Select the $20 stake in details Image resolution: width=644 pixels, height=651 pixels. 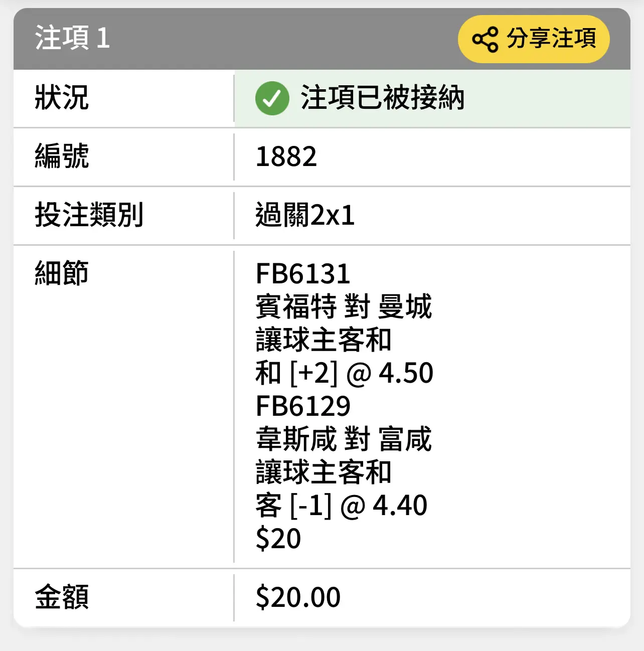[278, 539]
